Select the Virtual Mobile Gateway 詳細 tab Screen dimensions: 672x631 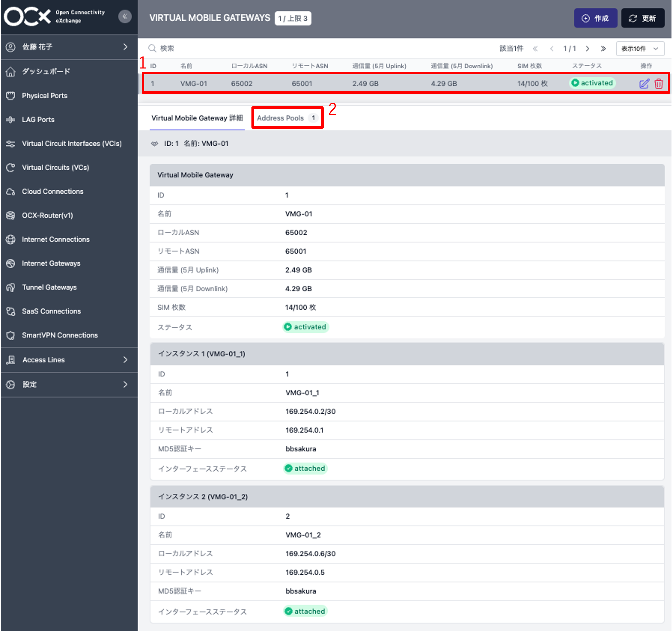click(197, 118)
